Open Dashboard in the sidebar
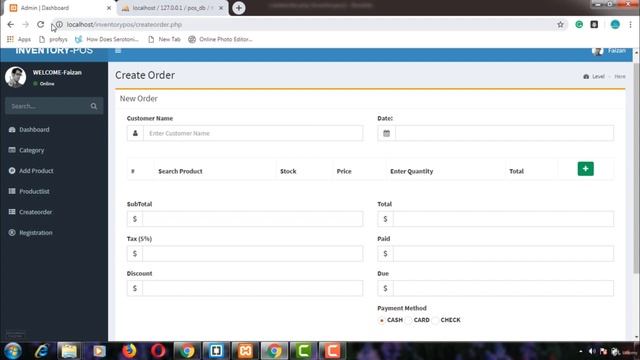Screen dimensions: 640x360 pyautogui.click(x=34, y=129)
